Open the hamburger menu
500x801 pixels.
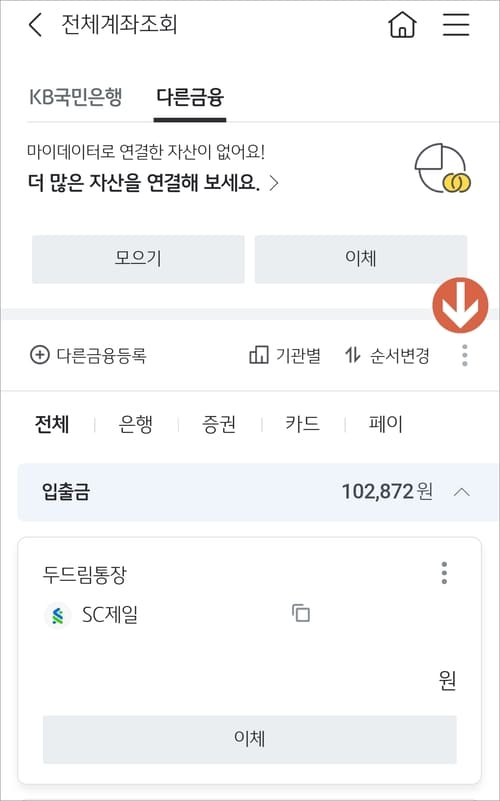[x=456, y=25]
